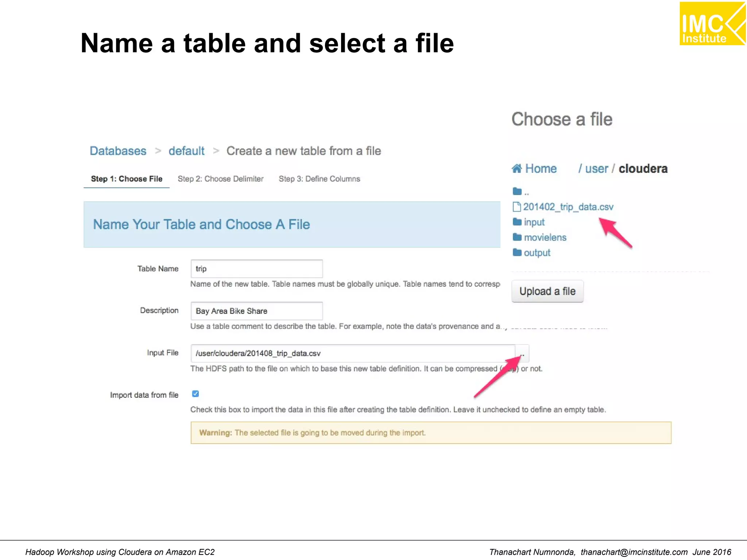Open the file browser '..' button beside Input File
747x560 pixels.
[522, 353]
